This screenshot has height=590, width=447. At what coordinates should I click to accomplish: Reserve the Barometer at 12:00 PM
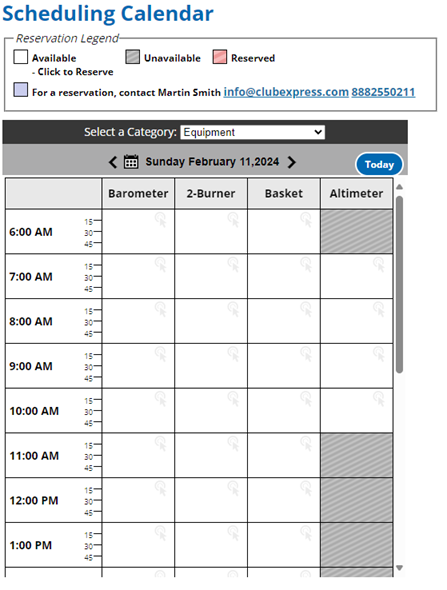(x=138, y=500)
